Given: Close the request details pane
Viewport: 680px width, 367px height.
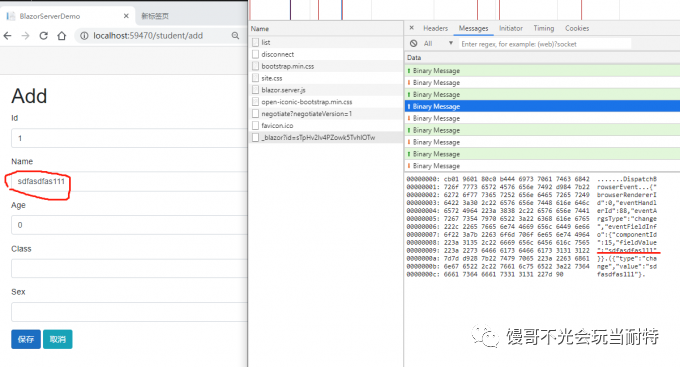Looking at the screenshot, I should tap(412, 28).
